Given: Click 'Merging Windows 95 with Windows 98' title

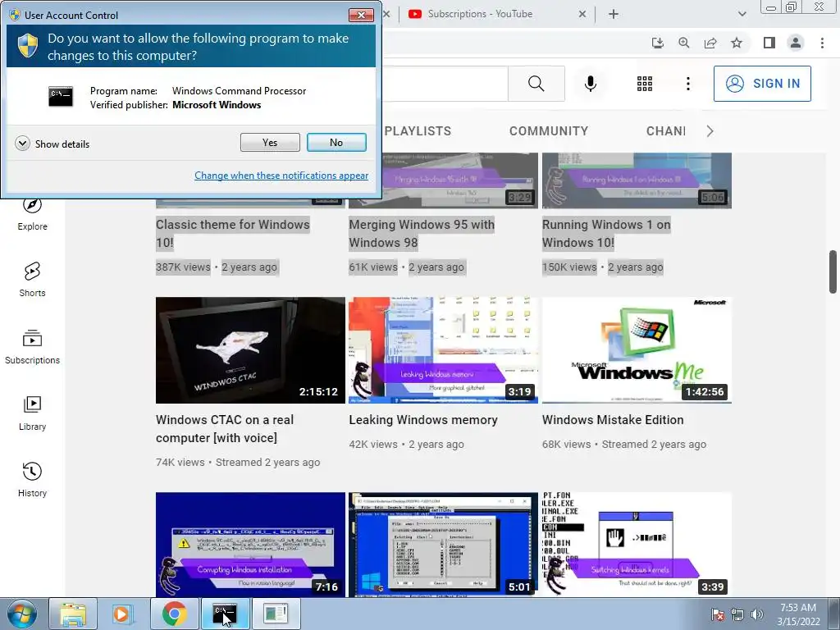Looking at the screenshot, I should tap(422, 234).
